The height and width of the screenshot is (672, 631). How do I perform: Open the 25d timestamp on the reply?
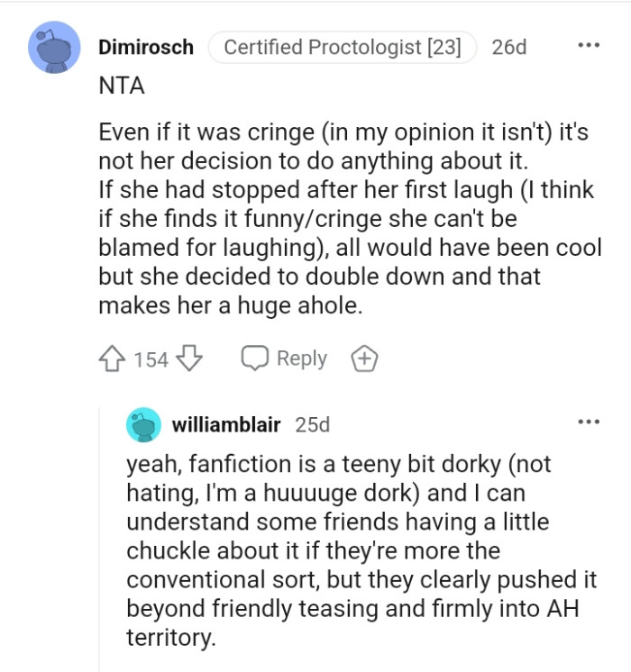coord(313,424)
